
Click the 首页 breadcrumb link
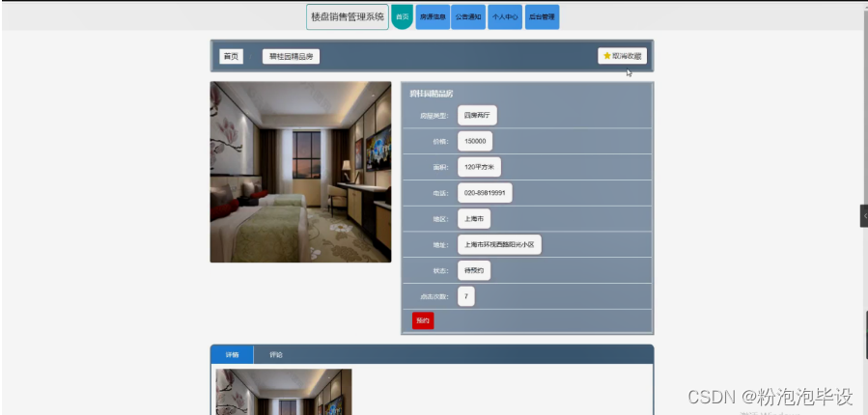pyautogui.click(x=231, y=56)
